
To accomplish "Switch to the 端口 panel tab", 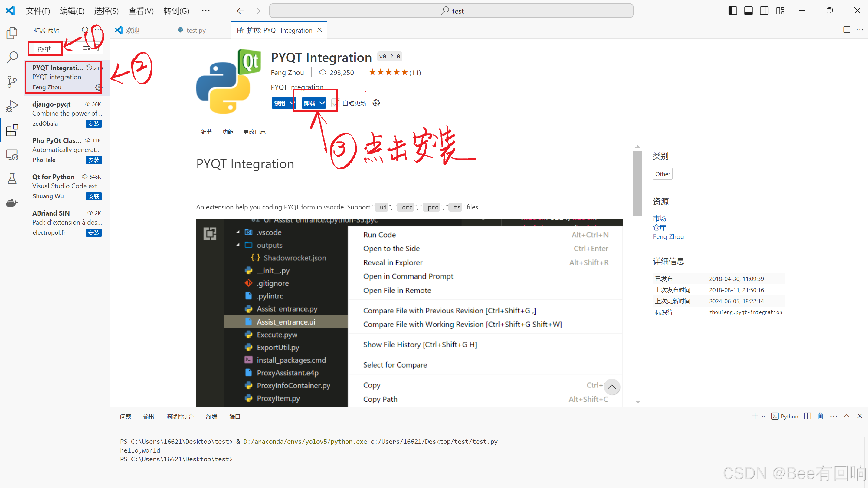I will (235, 417).
